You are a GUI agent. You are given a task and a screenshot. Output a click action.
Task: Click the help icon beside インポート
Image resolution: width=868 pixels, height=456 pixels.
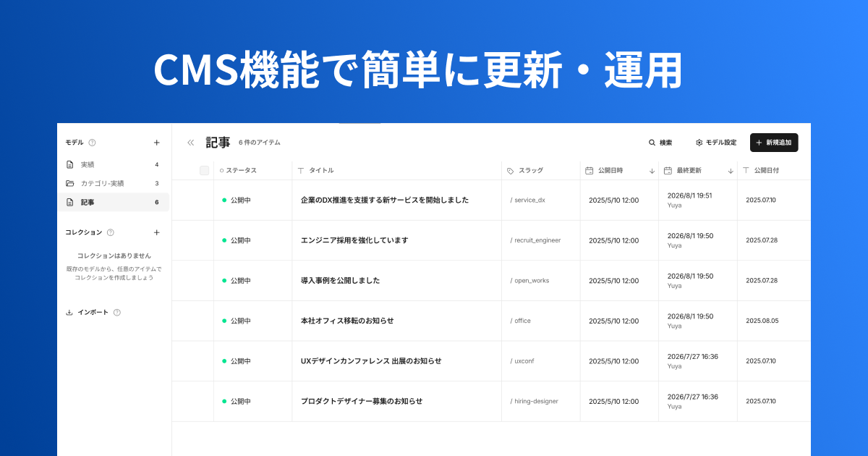tap(117, 313)
